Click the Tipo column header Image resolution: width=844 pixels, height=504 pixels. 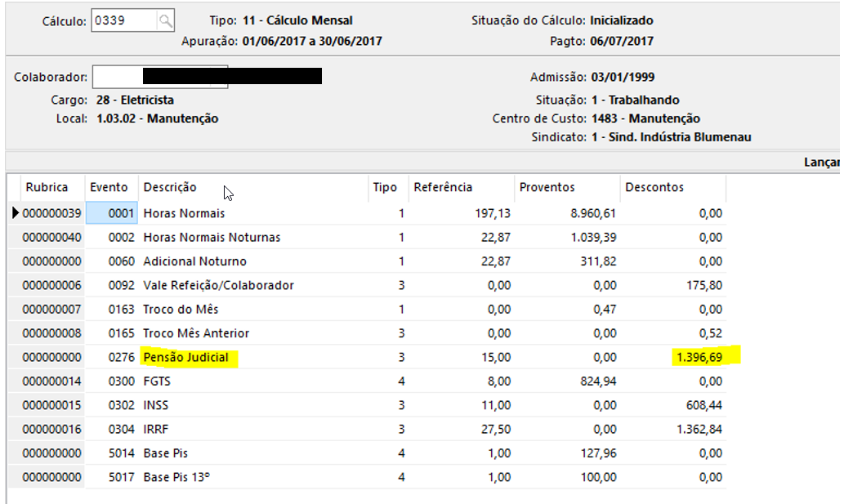[x=384, y=187]
